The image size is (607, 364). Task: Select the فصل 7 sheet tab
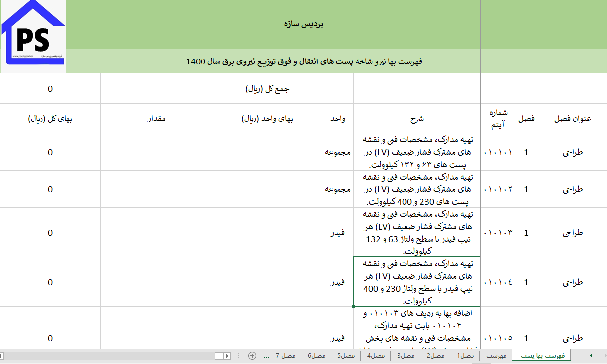286,356
